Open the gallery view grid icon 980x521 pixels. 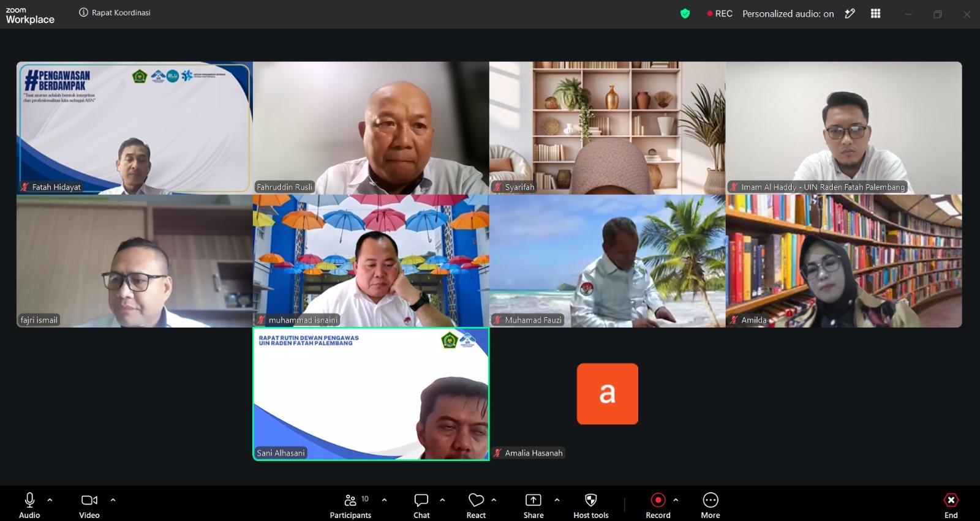pos(876,13)
